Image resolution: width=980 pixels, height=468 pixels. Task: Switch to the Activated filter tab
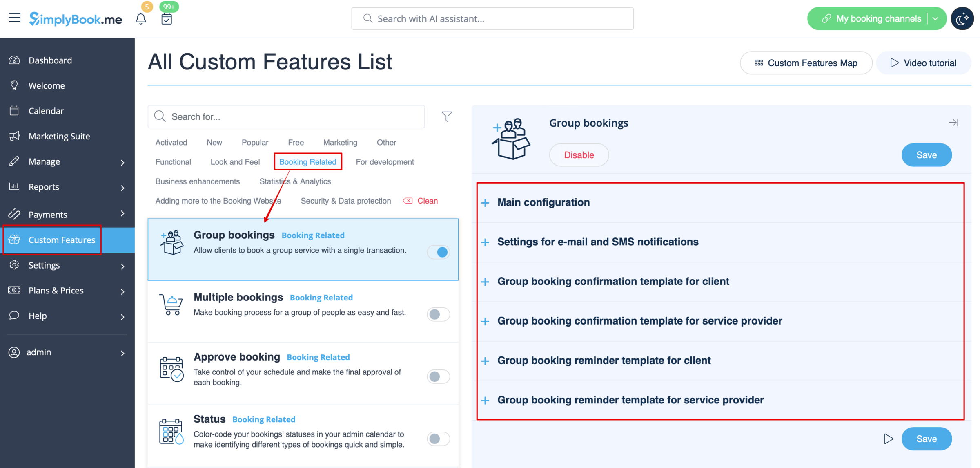(x=171, y=142)
